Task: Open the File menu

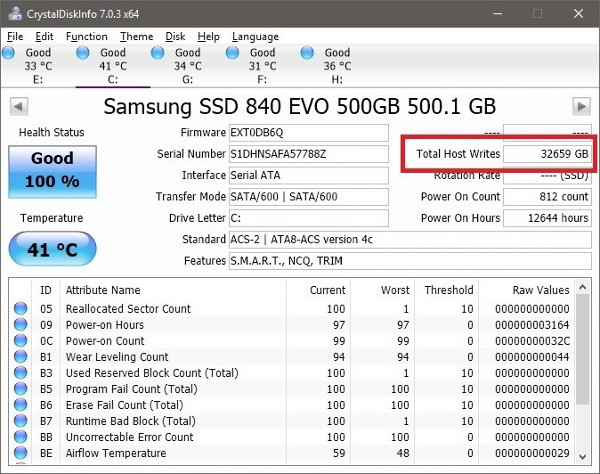Action: click(15, 37)
